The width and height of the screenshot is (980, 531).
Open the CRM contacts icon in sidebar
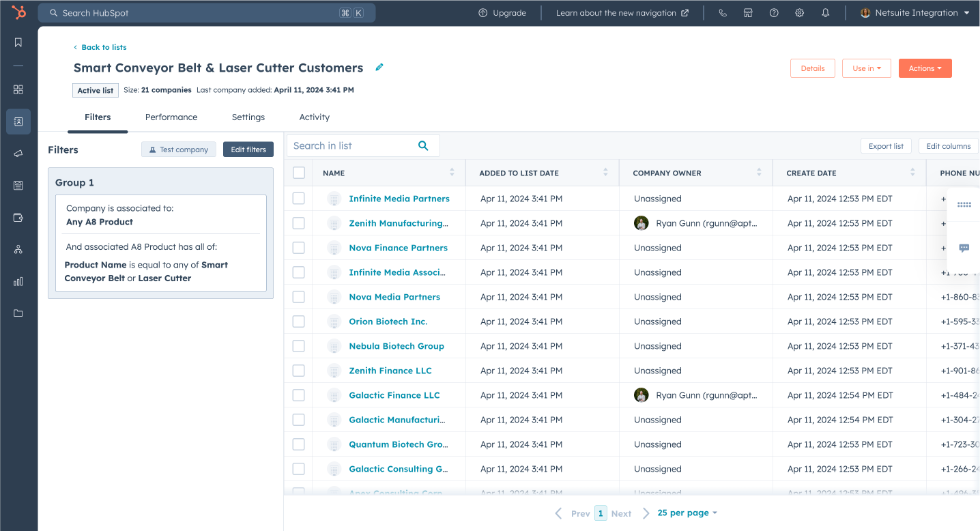(x=18, y=121)
